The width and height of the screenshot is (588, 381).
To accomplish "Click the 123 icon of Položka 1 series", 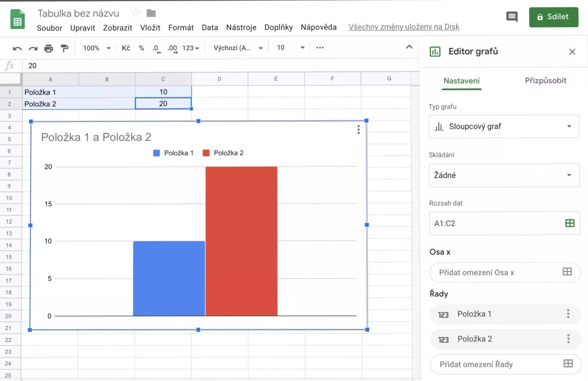I will click(443, 315).
